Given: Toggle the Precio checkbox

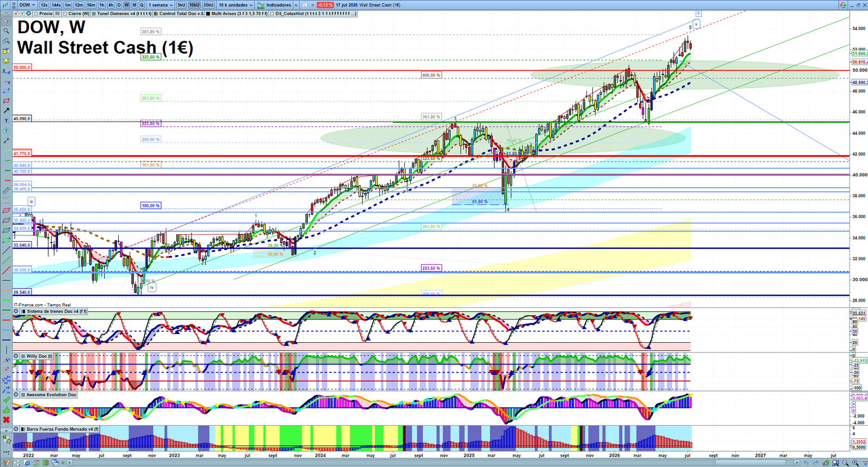Looking at the screenshot, I should coord(36,14).
